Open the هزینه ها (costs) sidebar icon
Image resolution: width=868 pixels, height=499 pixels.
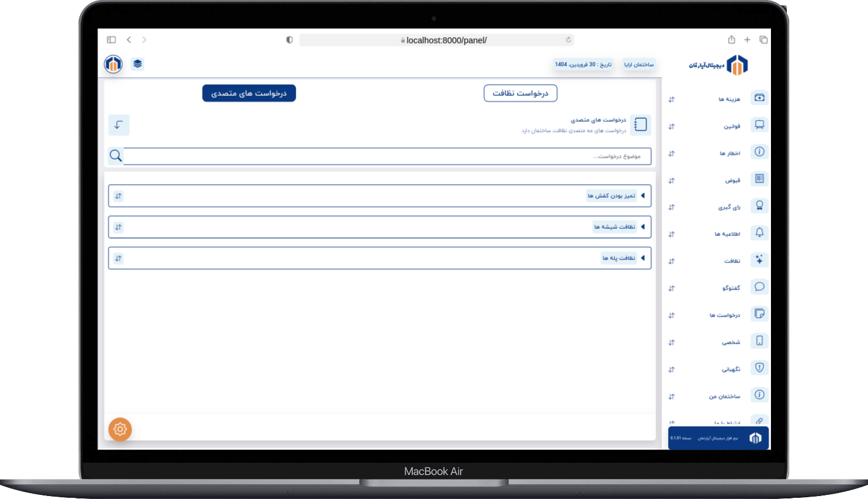759,98
